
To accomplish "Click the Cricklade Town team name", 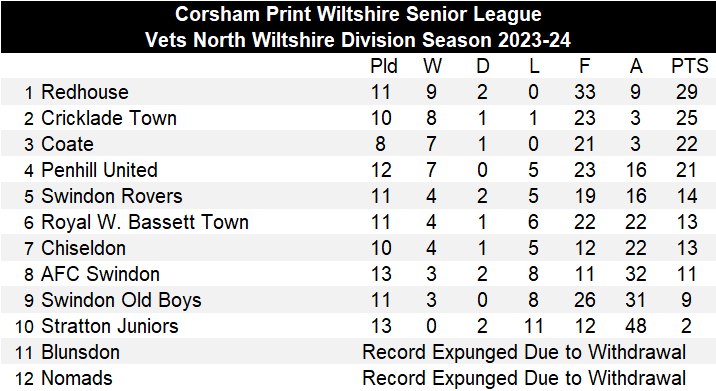I will 109,118.
